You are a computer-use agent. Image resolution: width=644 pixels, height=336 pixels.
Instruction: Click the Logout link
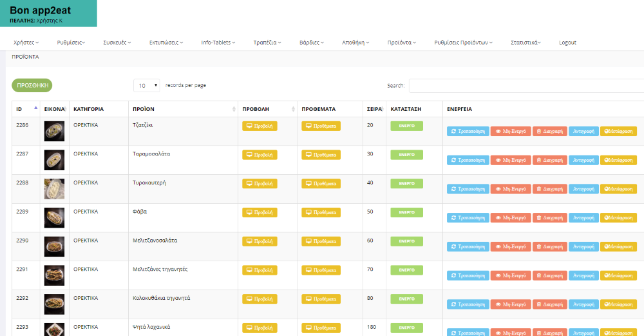click(567, 43)
